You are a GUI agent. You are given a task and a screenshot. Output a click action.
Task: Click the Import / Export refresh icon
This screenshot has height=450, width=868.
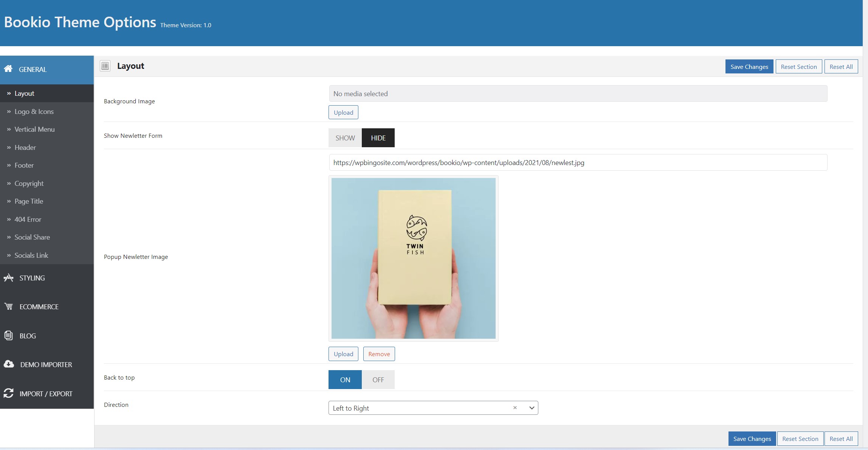tap(8, 393)
